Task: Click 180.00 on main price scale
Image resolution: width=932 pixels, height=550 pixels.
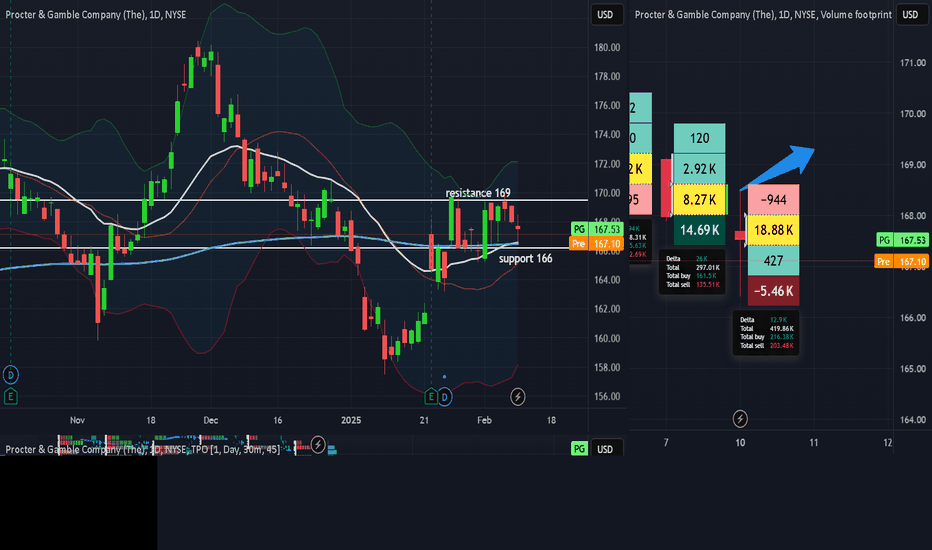Action: 607,48
